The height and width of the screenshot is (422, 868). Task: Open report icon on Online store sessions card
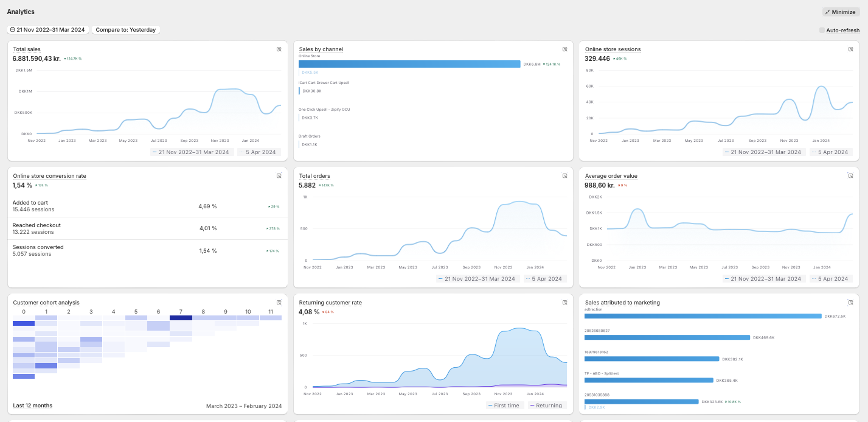point(850,49)
